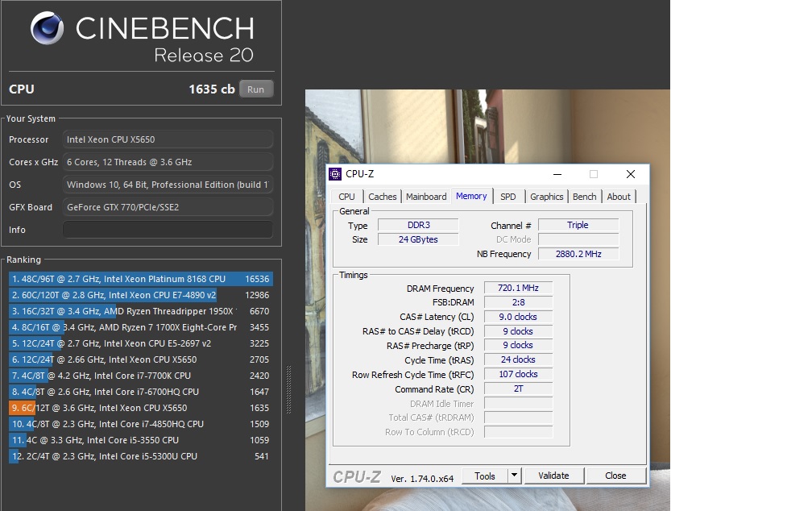Click the Cinebench logo sphere icon
812x511 pixels.
tap(47, 28)
